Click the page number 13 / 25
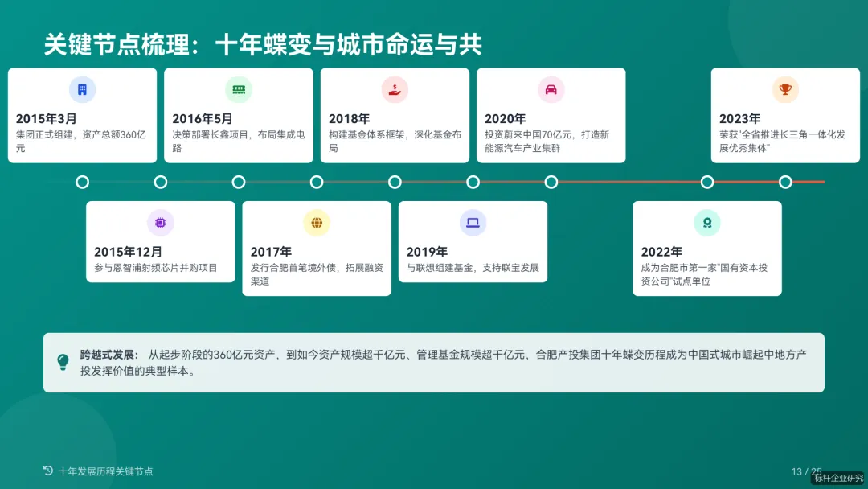Screen dimensions: 868x489 point(806,471)
